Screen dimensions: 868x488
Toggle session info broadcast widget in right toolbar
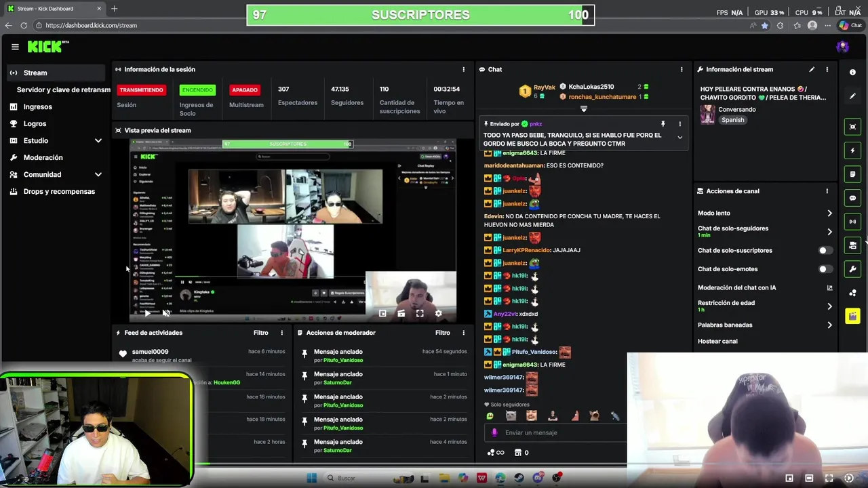[x=852, y=222]
